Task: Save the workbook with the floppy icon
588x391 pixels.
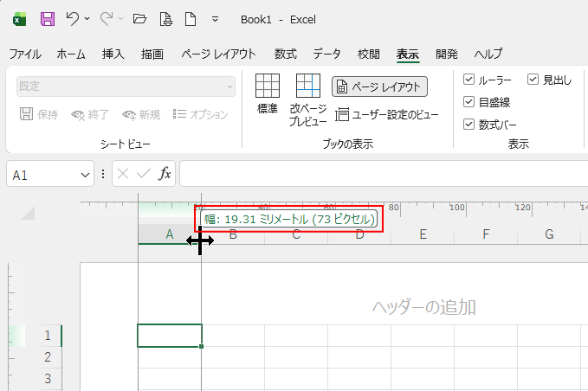Action: click(x=48, y=19)
